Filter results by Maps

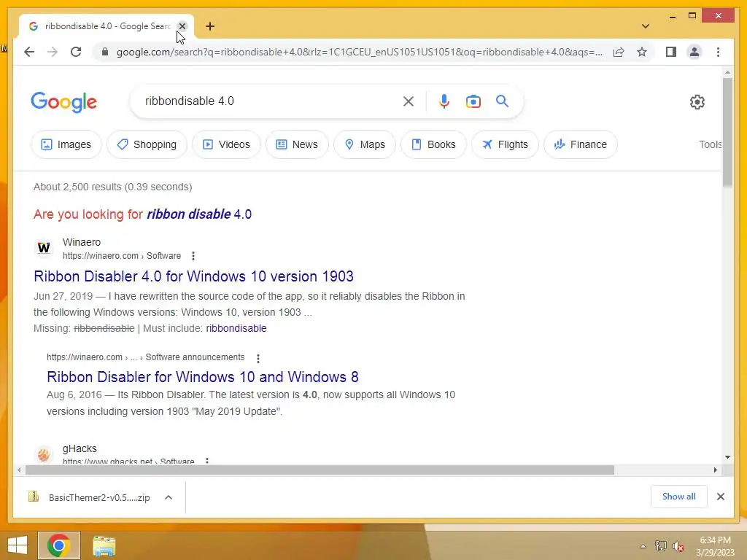pyautogui.click(x=365, y=144)
